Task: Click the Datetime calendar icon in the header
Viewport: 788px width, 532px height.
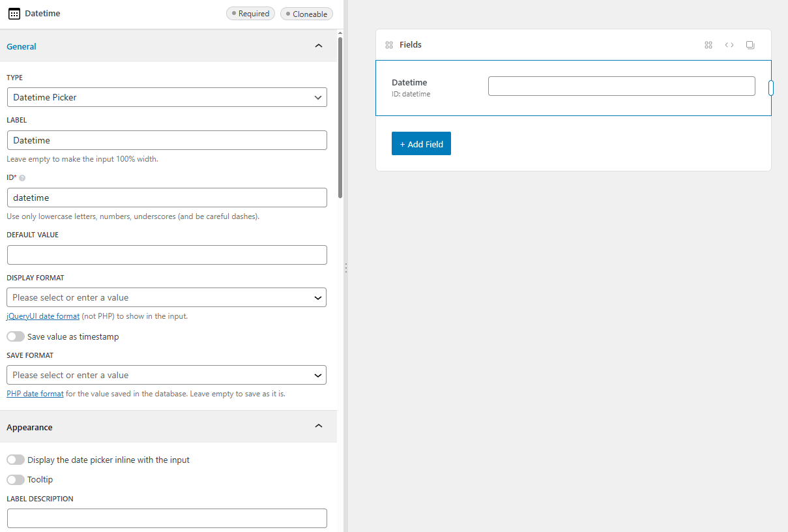Action: (x=14, y=13)
